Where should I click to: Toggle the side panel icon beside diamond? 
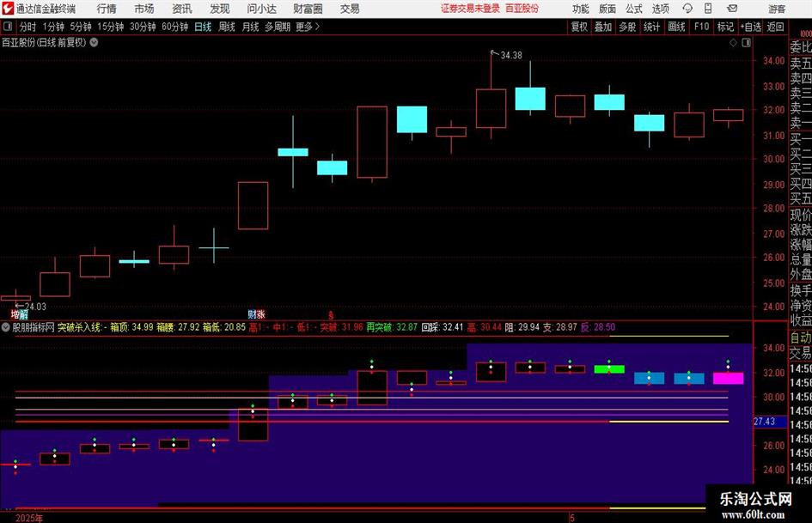[x=746, y=43]
